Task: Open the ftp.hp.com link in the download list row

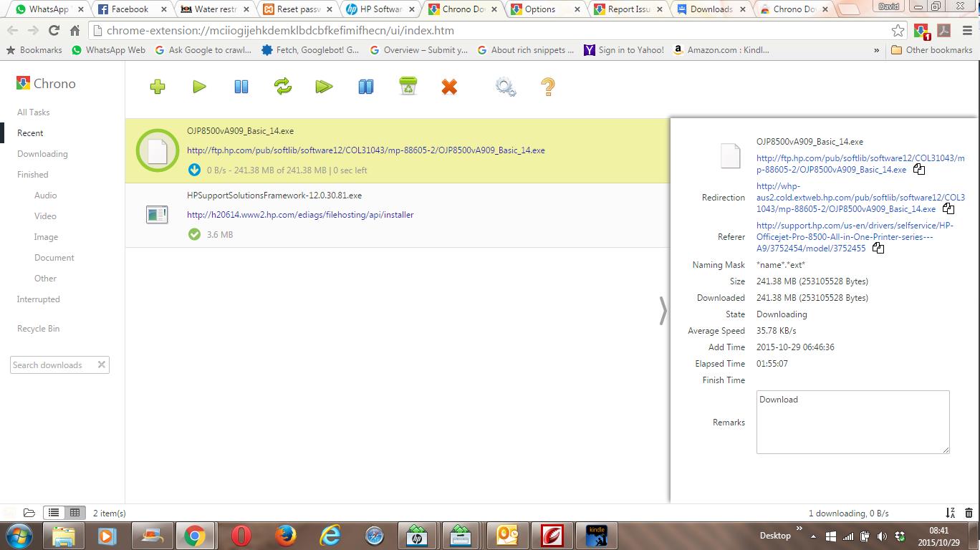Action: [366, 150]
